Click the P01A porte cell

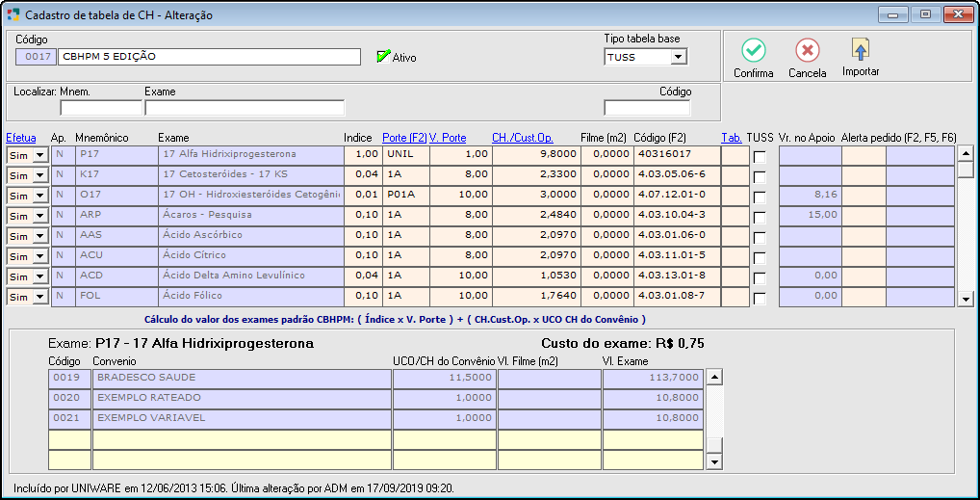point(405,196)
